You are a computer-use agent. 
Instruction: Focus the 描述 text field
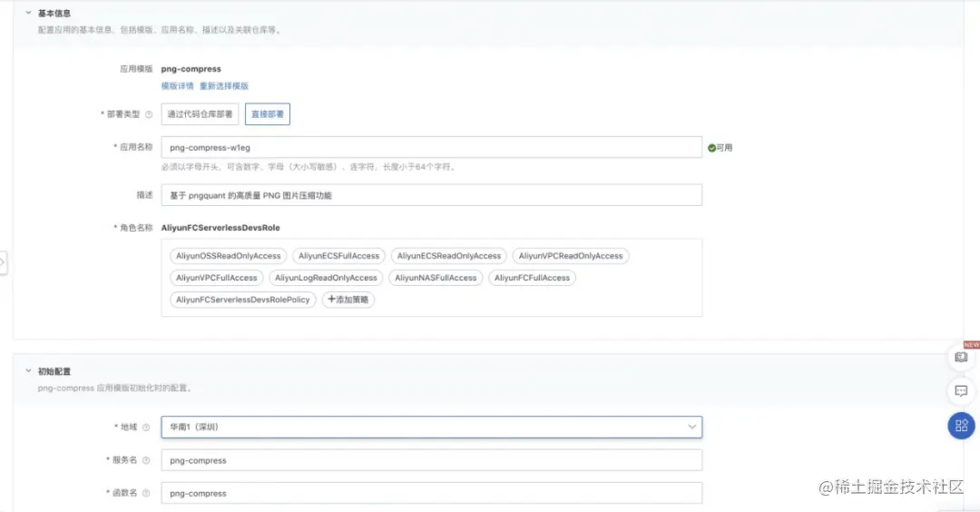(431, 195)
